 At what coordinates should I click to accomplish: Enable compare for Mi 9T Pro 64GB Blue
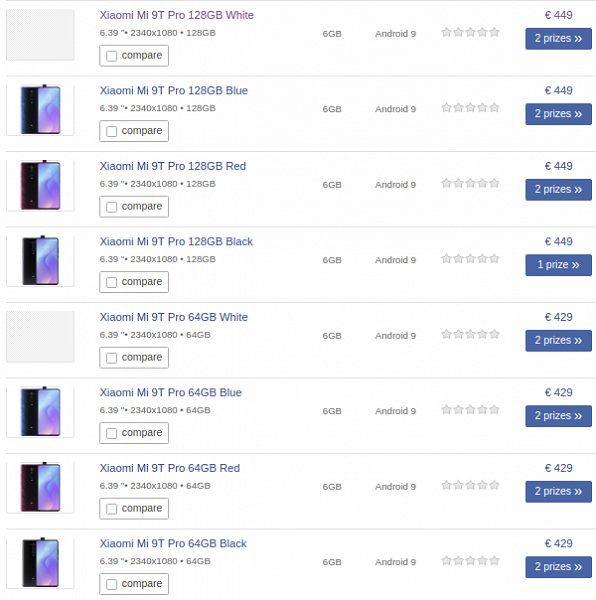coord(111,433)
